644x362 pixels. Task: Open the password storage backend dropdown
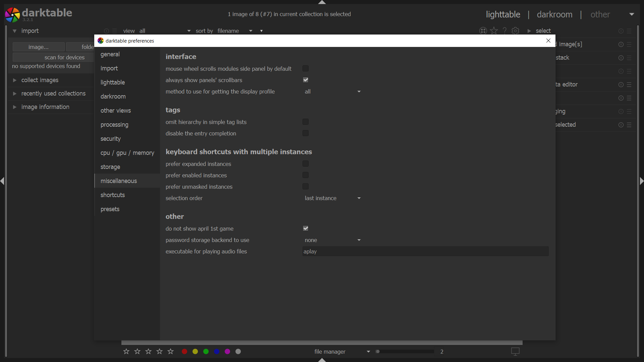333,240
